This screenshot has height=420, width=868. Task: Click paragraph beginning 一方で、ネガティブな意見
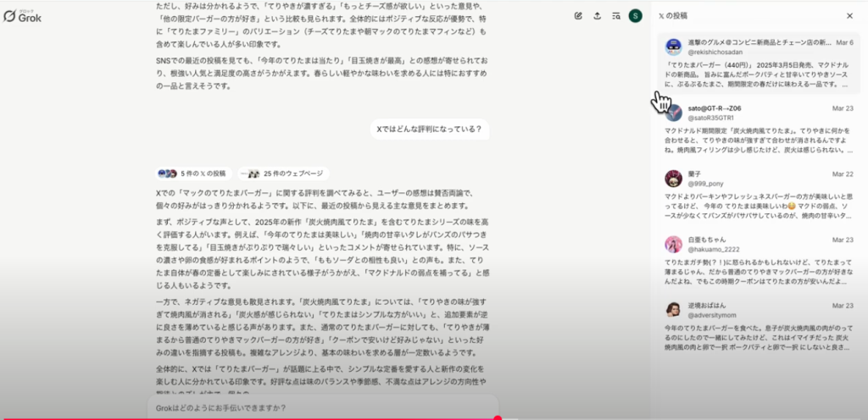[323, 327]
